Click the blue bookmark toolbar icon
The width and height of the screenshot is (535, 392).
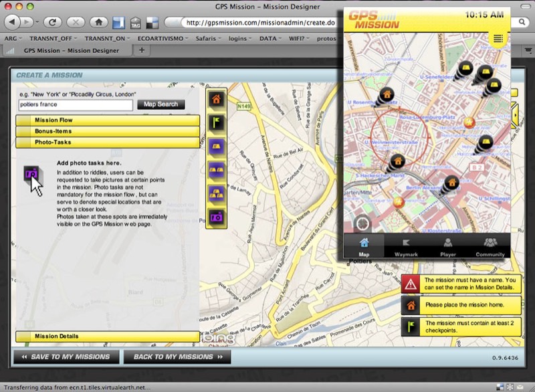(119, 23)
